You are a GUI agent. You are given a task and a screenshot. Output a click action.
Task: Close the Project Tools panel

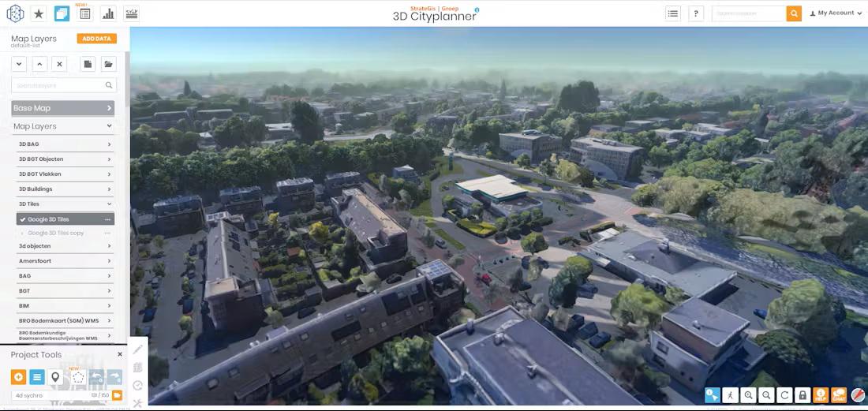(x=120, y=355)
